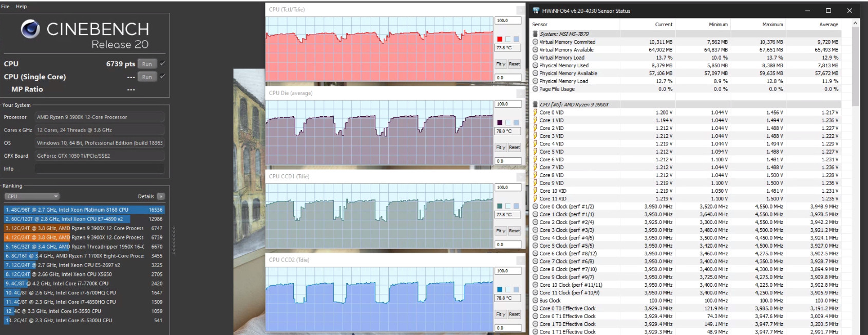This screenshot has height=335, width=868.
Task: Click the clock icon beside Core 11 Clock
Action: [535, 293]
